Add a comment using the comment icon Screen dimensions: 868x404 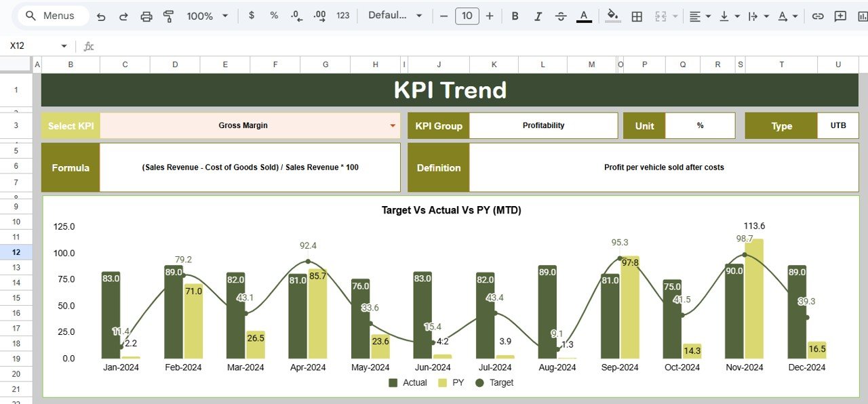point(841,16)
